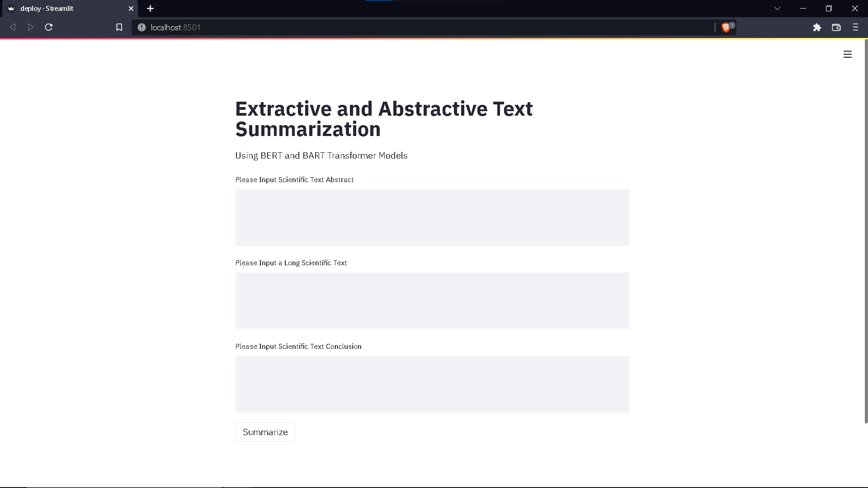868x488 pixels.
Task: Go back with the back arrow
Action: [x=13, y=28]
